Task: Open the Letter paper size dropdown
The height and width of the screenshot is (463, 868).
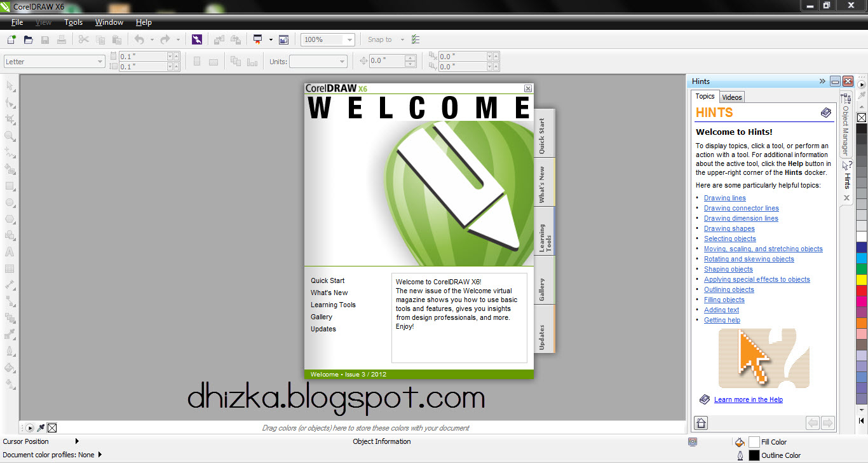Action: coord(100,62)
